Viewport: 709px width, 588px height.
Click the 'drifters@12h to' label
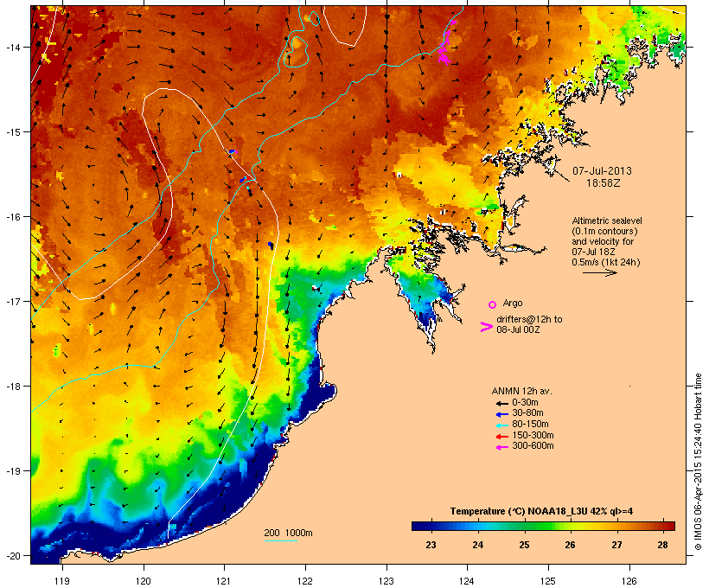(x=529, y=319)
